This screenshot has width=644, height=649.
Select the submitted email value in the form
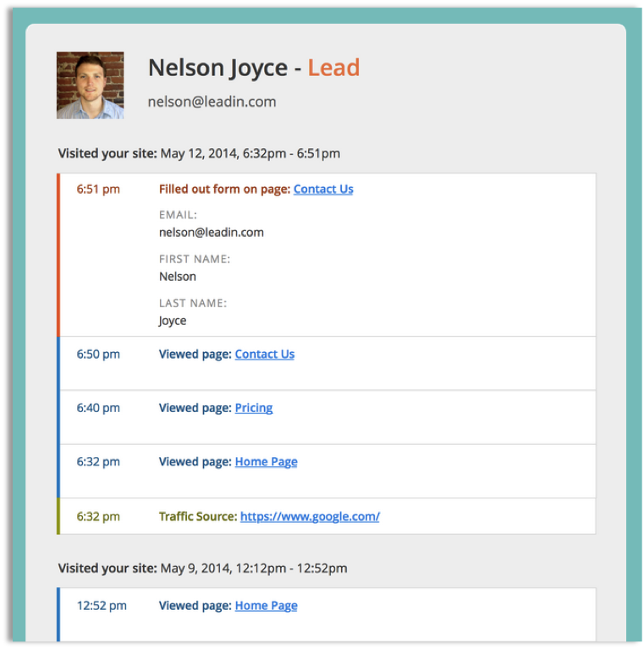[x=211, y=233]
